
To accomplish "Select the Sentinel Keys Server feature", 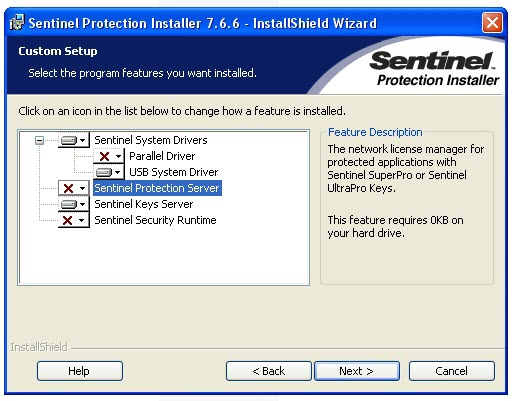I will 144,204.
